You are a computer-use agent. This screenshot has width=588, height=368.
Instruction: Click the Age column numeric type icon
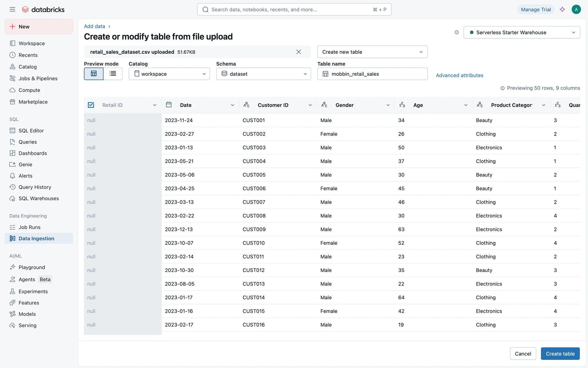(x=402, y=105)
